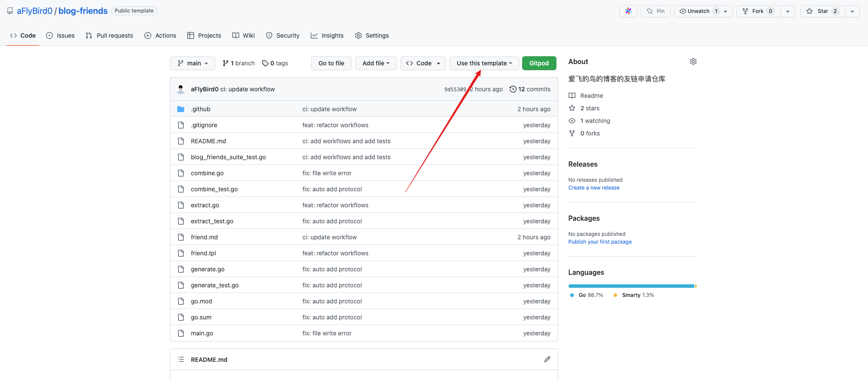Open go.sum file
868x380 pixels.
coord(201,317)
